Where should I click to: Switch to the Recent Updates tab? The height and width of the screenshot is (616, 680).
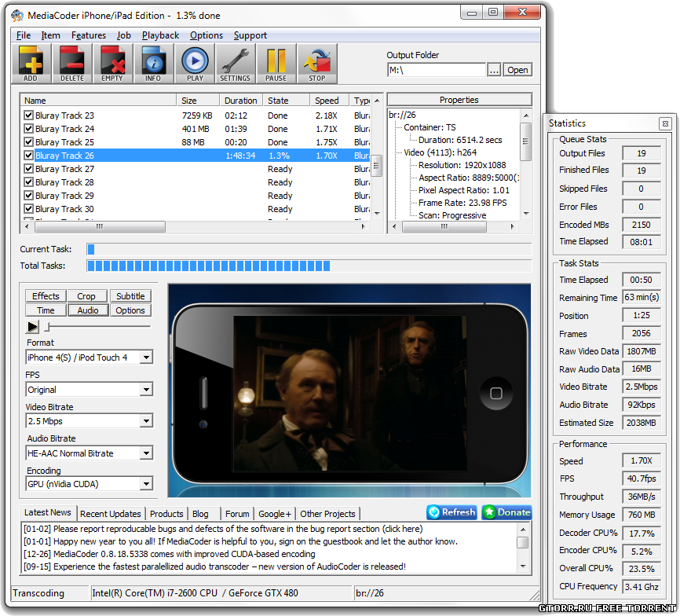(111, 514)
